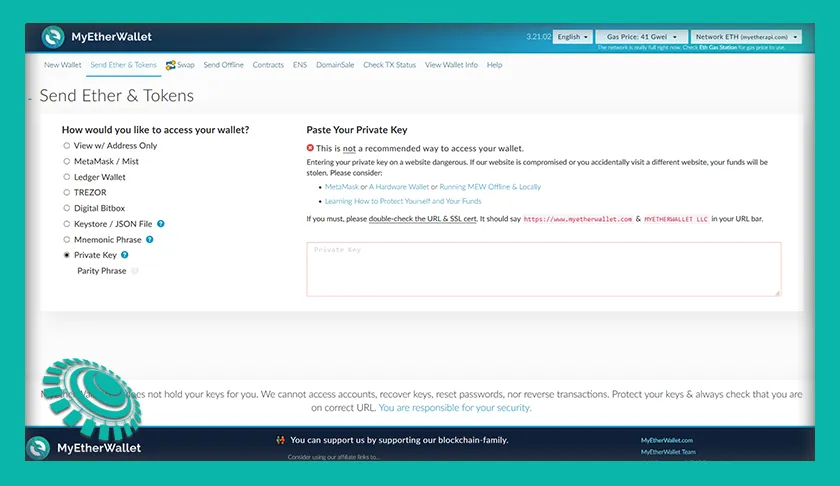Click the Swap arrows icon

pos(170,65)
